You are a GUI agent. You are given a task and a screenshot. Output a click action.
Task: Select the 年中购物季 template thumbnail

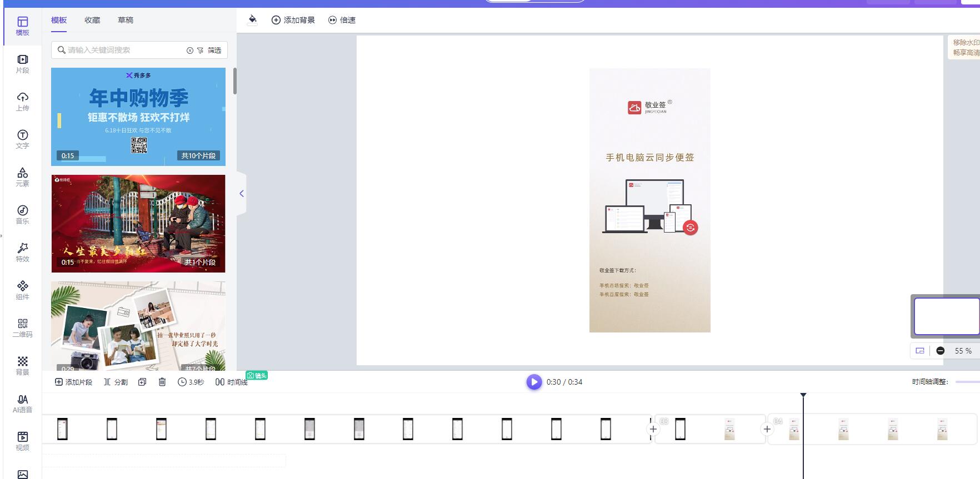(x=138, y=117)
